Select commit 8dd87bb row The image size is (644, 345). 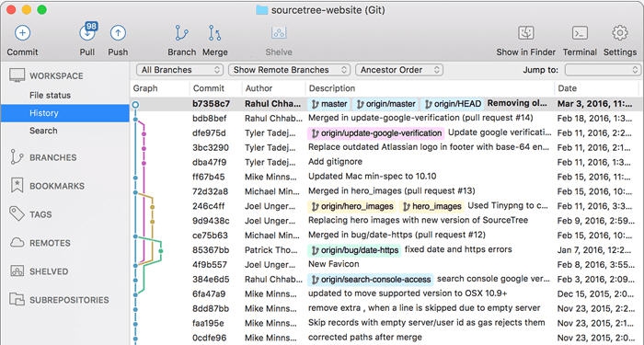pos(387,308)
